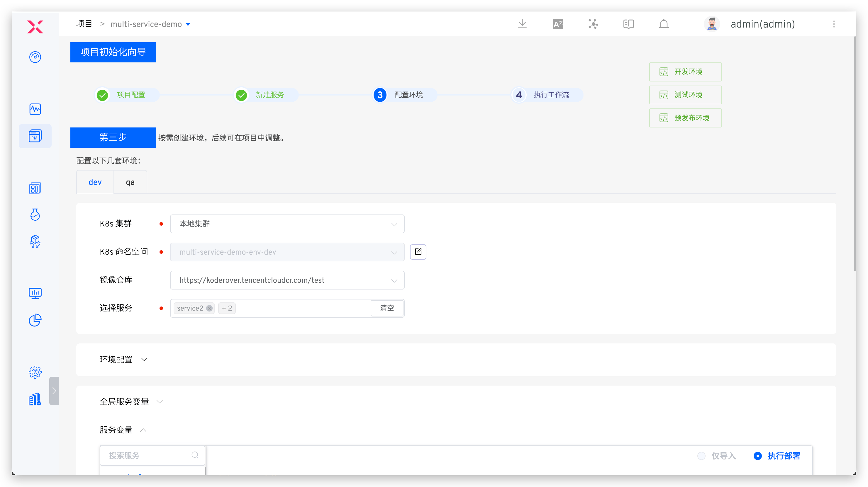Click the 开发环境 button
868x487 pixels.
pos(685,72)
